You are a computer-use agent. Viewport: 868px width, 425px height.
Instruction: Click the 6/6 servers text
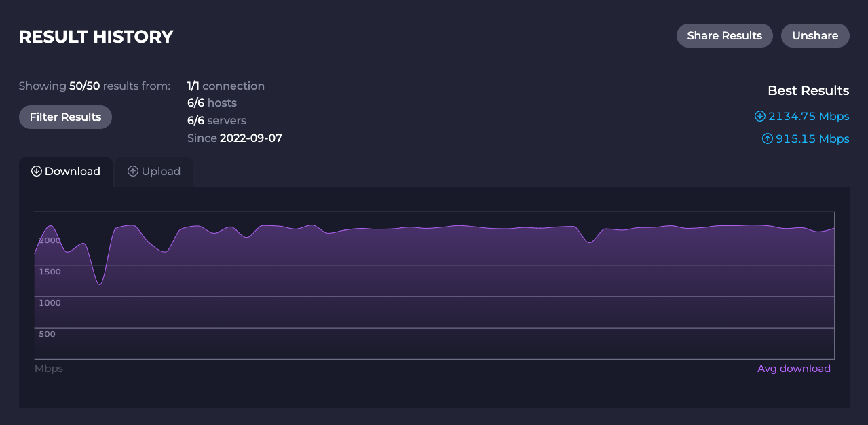[216, 121]
